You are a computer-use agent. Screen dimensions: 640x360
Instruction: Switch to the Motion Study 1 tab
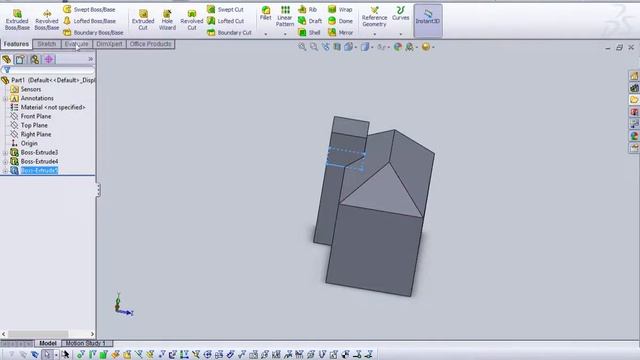tap(86, 343)
